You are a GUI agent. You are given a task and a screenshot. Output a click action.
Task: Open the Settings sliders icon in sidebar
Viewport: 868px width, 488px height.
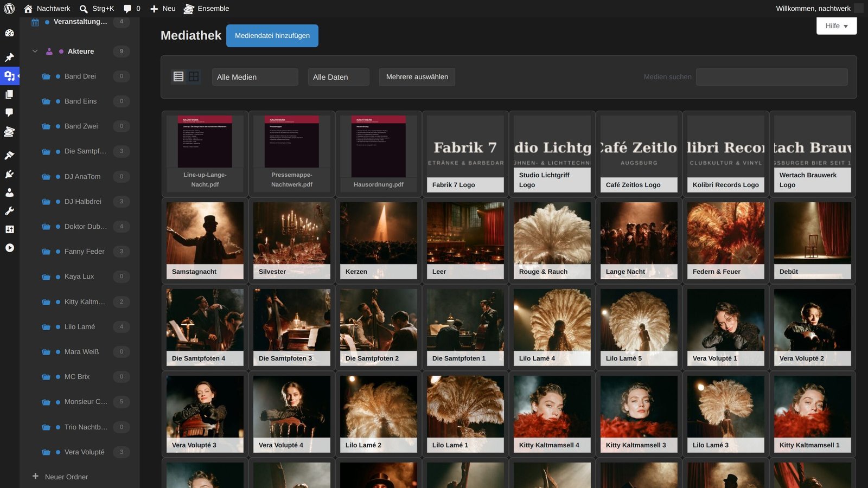point(9,229)
